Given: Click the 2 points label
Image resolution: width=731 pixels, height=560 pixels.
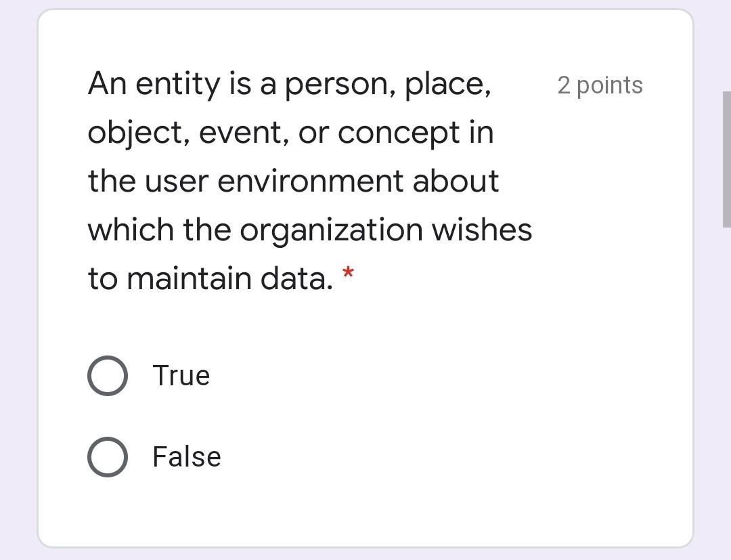Looking at the screenshot, I should point(600,85).
